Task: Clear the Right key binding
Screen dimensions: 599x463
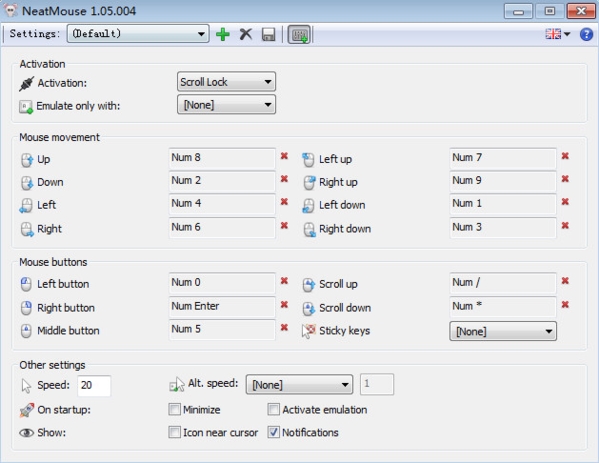Action: [x=284, y=226]
